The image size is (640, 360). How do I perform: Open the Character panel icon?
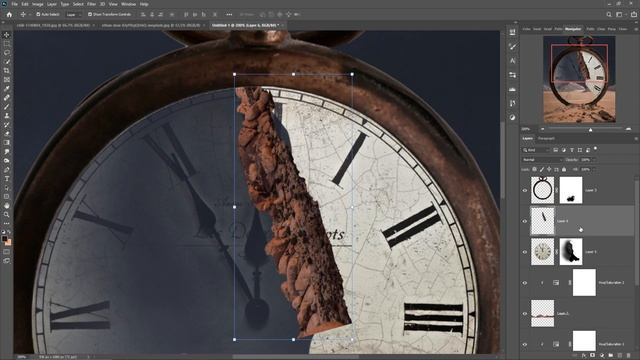point(513,60)
